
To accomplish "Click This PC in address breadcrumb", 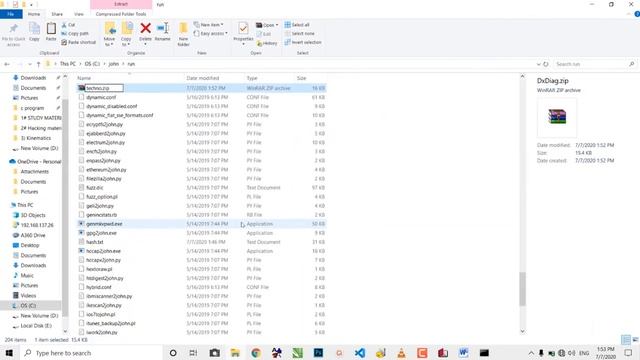I will [x=68, y=64].
